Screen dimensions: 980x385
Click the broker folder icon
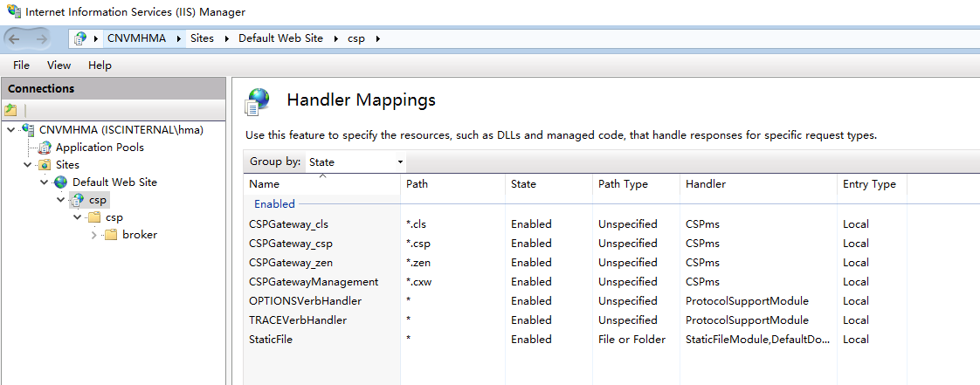[x=111, y=235]
